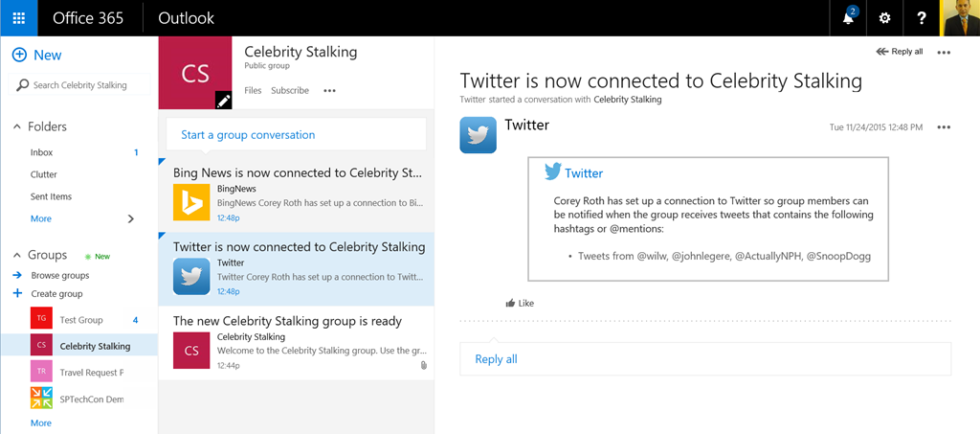The image size is (980, 434).
Task: Collapse the Folders section
Action: click(x=17, y=127)
